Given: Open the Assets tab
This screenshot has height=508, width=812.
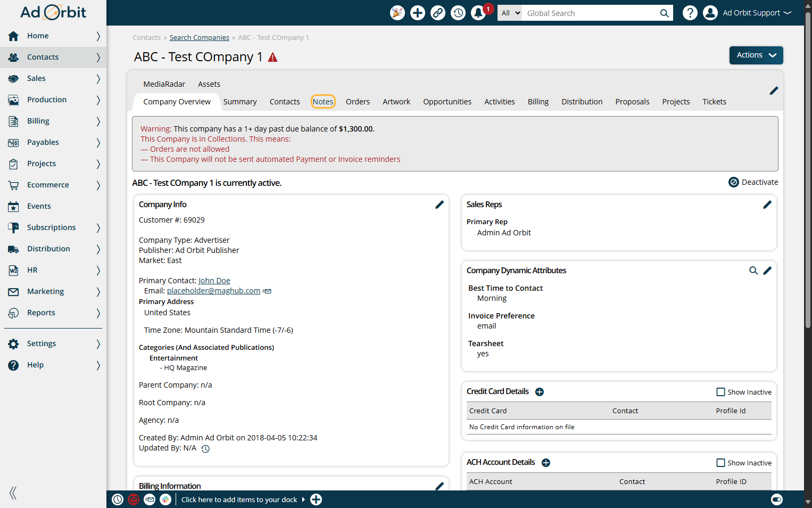Looking at the screenshot, I should click(x=209, y=84).
